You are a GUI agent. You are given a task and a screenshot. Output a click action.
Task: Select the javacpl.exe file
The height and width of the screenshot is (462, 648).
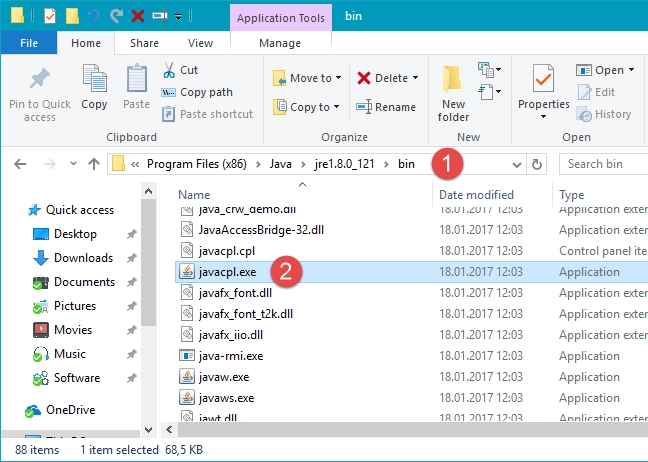(411, 272)
